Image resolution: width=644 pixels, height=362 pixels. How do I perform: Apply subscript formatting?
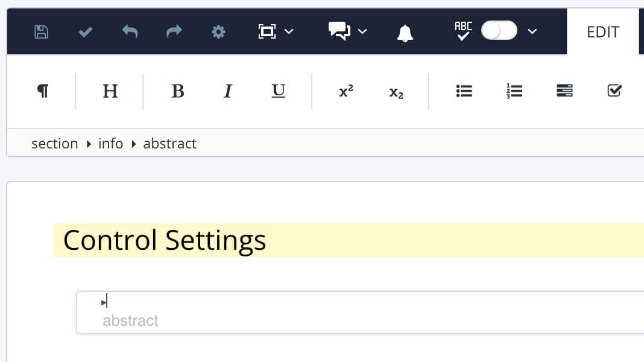click(396, 91)
